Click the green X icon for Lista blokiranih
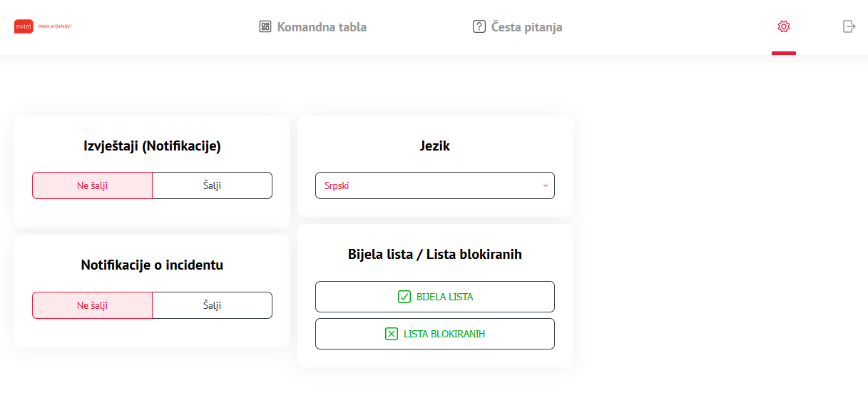Screen dimensions: 868x403 pyautogui.click(x=392, y=334)
